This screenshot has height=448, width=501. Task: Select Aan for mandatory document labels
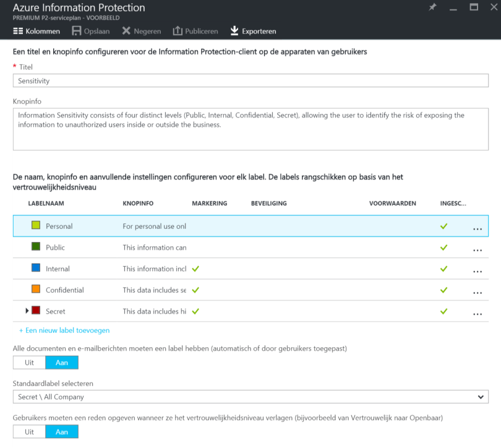point(62,363)
